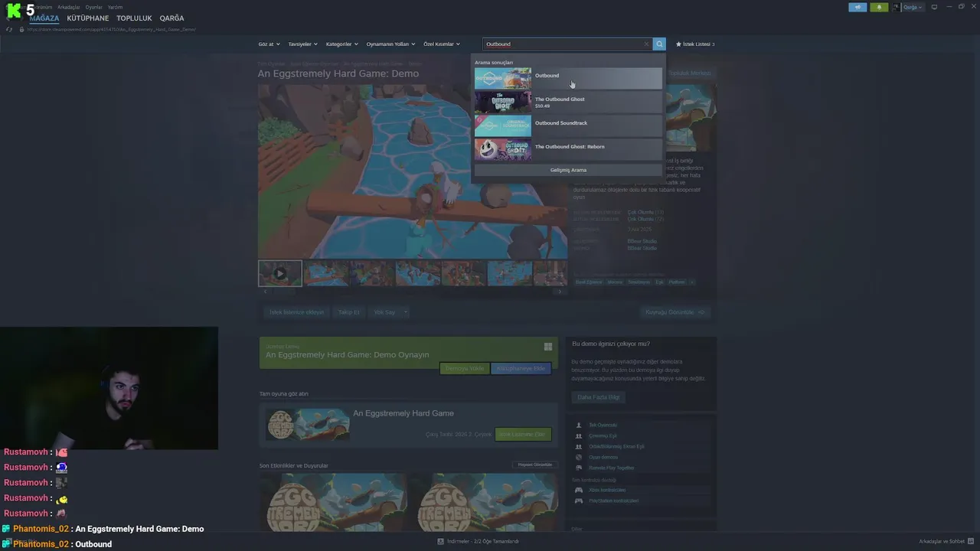Image resolution: width=980 pixels, height=551 pixels.
Task: Select Outbound Soundtrack search result
Action: click(568, 126)
